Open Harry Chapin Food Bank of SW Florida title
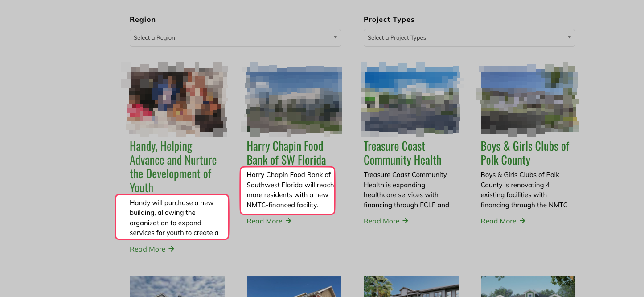Image resolution: width=644 pixels, height=297 pixels. pos(287,153)
